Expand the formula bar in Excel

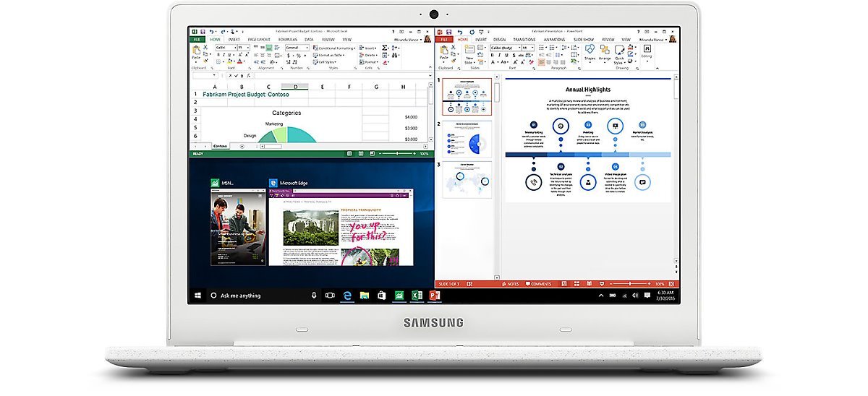pyautogui.click(x=430, y=75)
